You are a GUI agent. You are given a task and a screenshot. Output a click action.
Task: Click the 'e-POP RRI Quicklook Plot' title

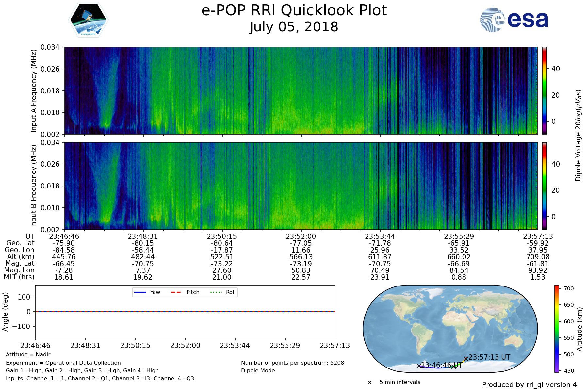pos(294,10)
